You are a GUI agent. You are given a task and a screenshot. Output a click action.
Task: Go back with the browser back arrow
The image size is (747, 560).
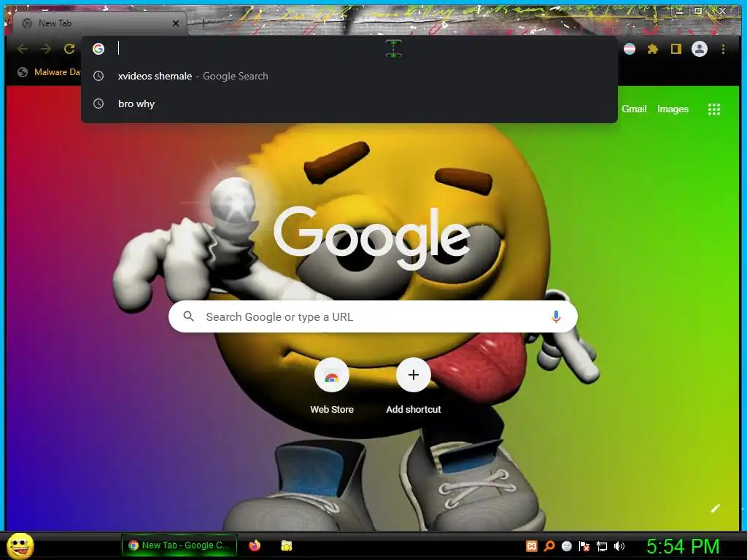pos(23,49)
